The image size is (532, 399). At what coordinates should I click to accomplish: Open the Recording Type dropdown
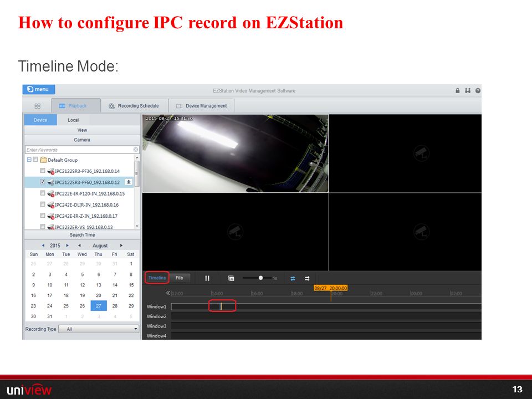pyautogui.click(x=99, y=329)
